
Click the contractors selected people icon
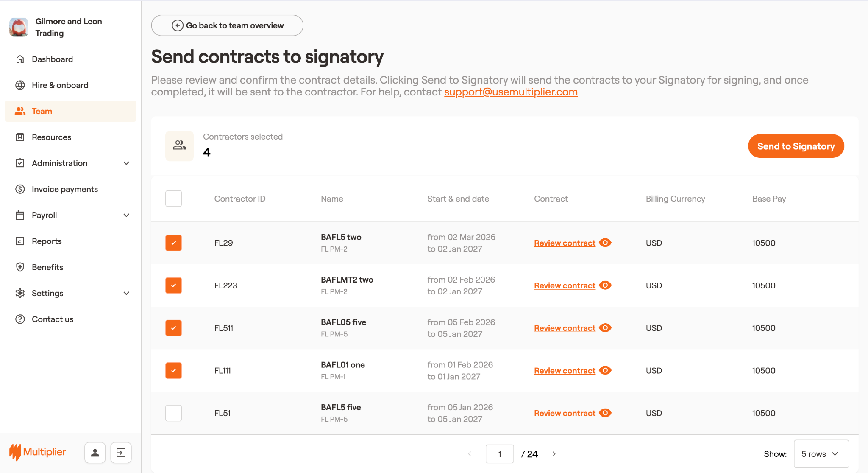click(179, 146)
